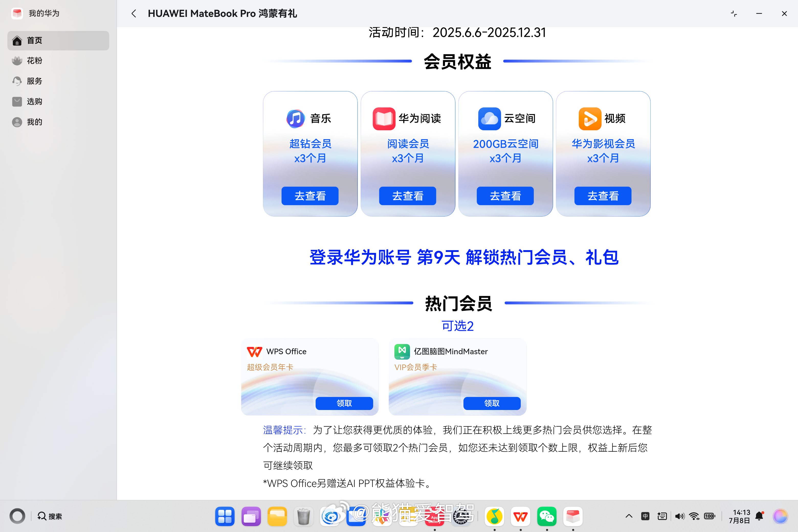Image resolution: width=798 pixels, height=532 pixels.
Task: Click the 我的华为 app logo icon
Action: pos(17,13)
